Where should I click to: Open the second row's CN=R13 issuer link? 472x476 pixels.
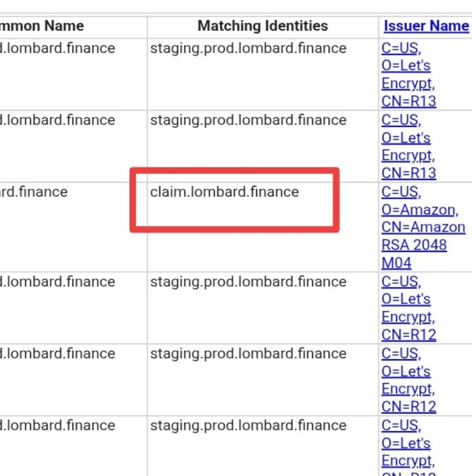point(409,173)
